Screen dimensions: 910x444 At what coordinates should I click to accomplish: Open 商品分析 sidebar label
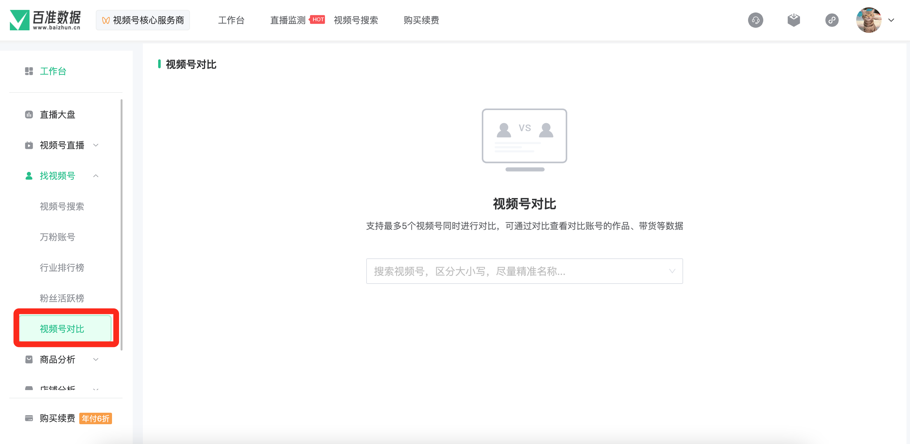(57, 360)
